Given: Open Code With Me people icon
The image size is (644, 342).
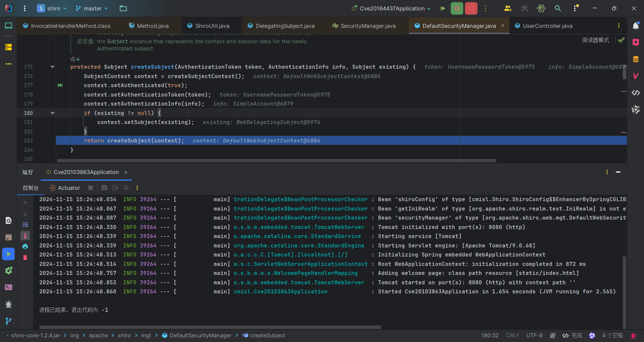Looking at the screenshot, I should click(x=507, y=8).
